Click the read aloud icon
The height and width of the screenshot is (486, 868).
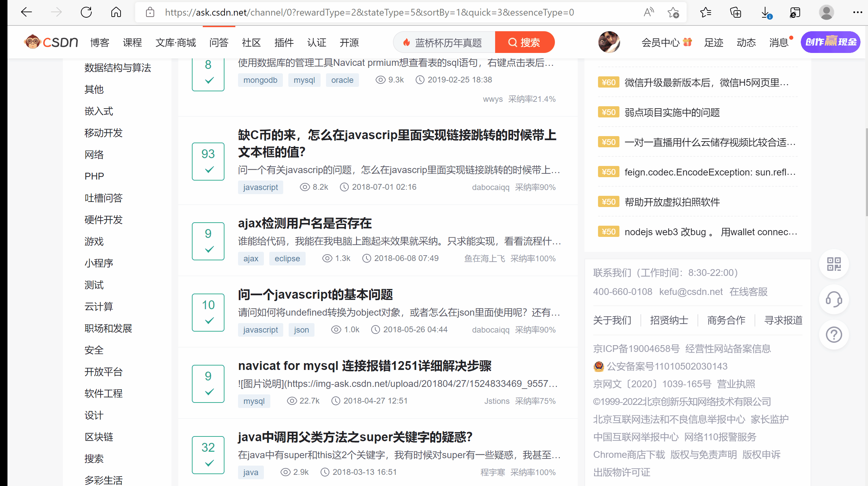(649, 13)
